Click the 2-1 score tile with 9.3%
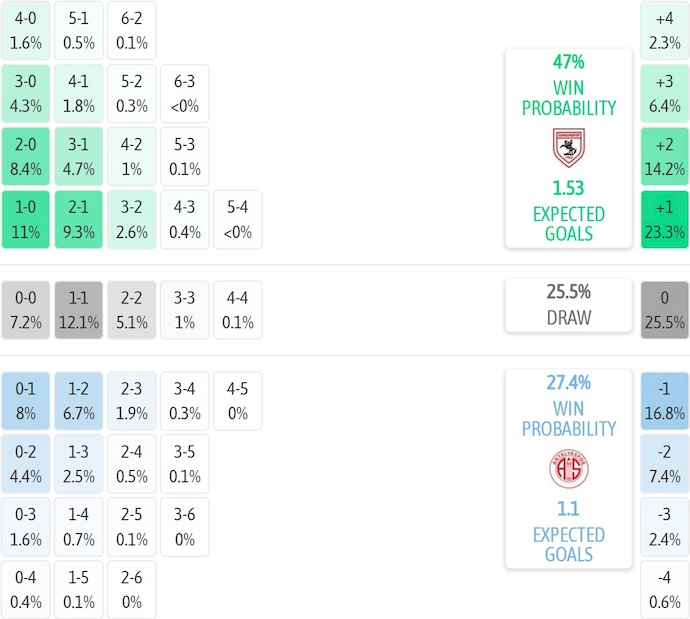This screenshot has height=619, width=690. 79,220
